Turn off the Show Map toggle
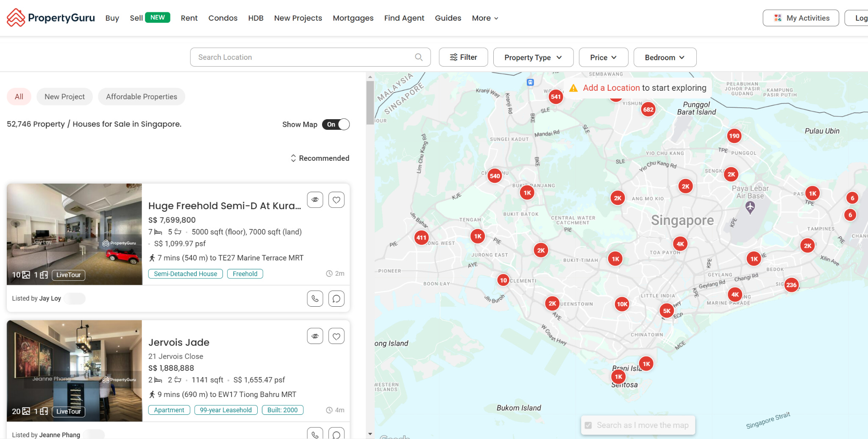 pyautogui.click(x=336, y=124)
